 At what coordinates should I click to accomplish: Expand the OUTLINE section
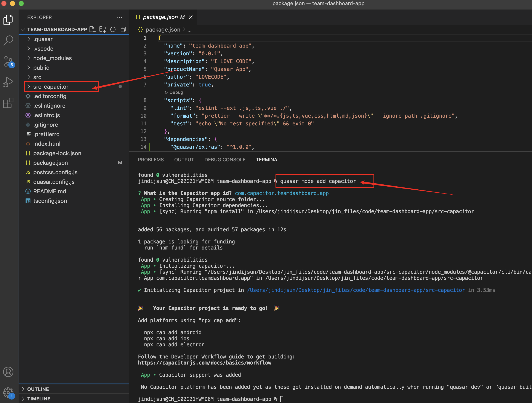click(x=38, y=389)
